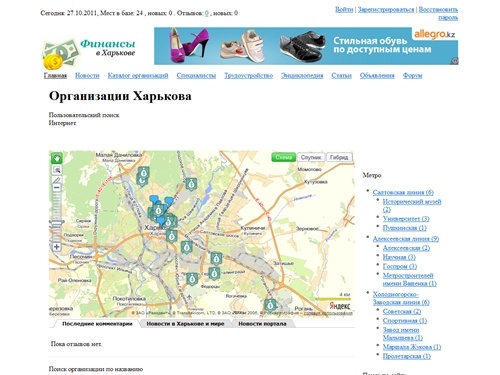Click the Зарегистрироваться link
Viewport: 500px width, 375px height.
pyautogui.click(x=386, y=9)
